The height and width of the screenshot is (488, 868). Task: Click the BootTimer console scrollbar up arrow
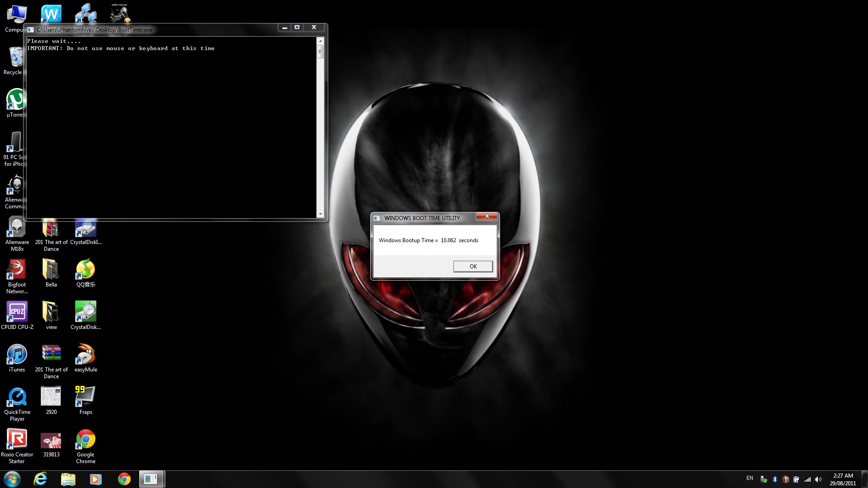click(x=321, y=41)
